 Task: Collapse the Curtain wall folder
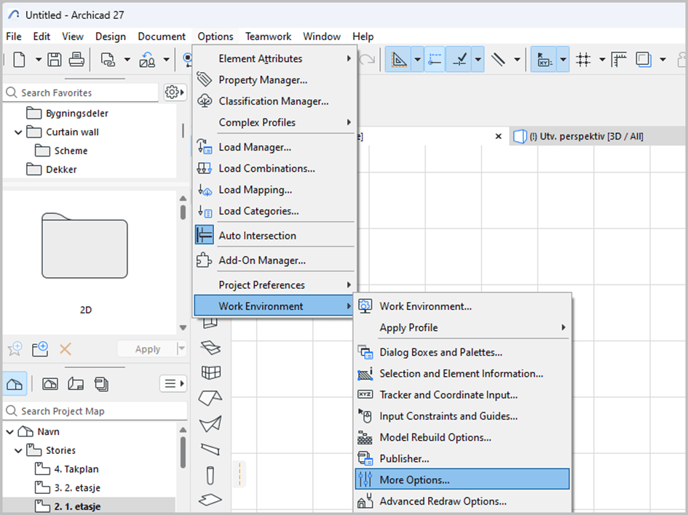(18, 132)
